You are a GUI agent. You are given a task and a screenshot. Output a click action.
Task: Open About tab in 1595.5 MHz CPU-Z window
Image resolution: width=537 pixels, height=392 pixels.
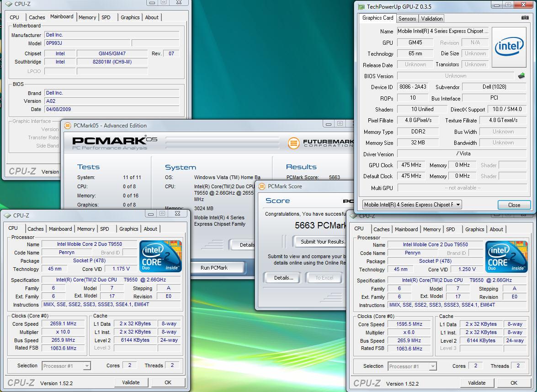point(496,229)
